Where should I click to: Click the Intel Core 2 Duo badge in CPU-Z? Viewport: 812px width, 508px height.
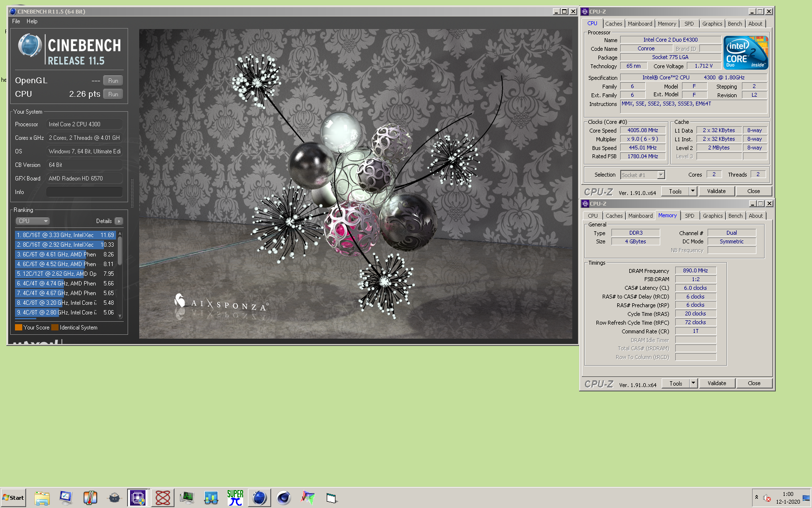[746, 52]
